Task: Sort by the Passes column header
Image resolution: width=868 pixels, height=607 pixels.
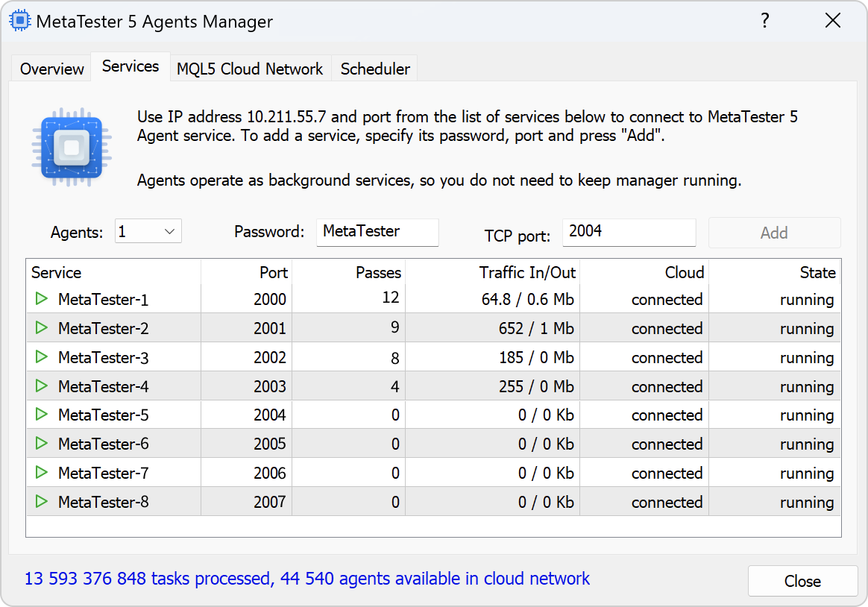Action: 349,272
